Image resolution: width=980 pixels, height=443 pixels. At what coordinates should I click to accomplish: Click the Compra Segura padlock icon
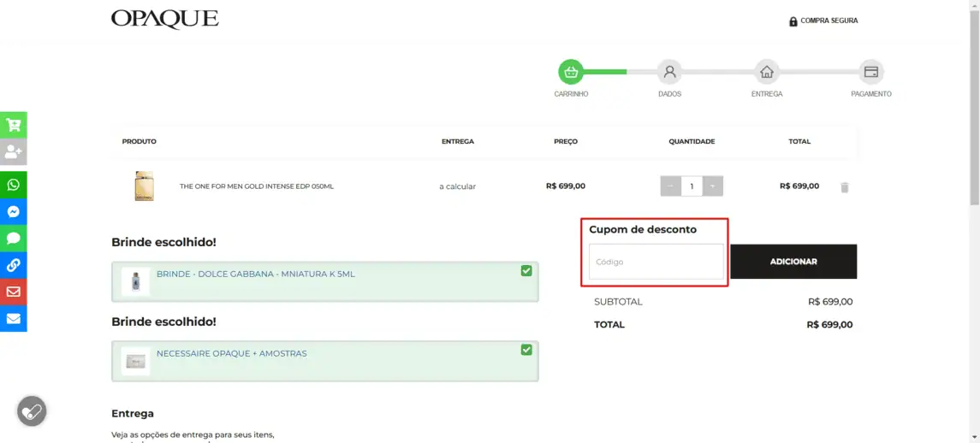793,21
